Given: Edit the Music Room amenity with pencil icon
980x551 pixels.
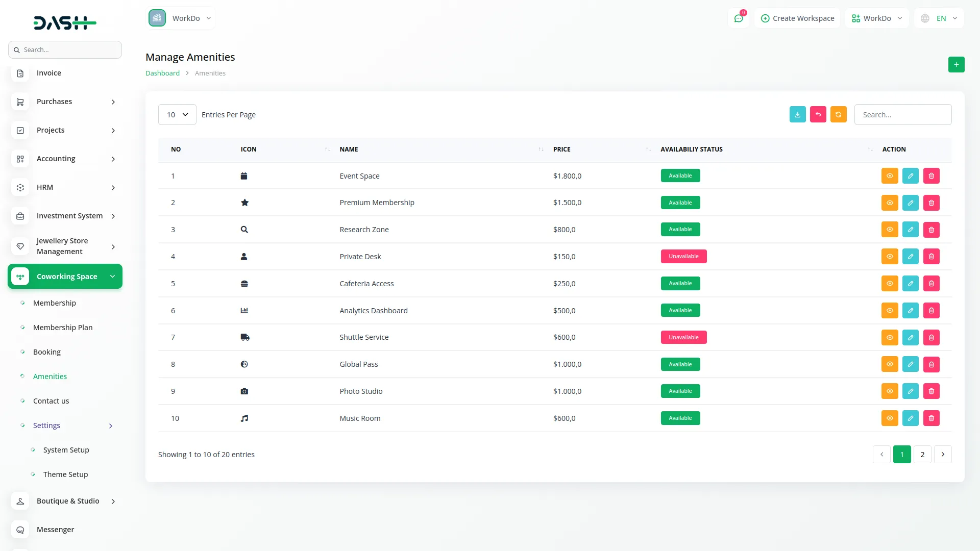Looking at the screenshot, I should [x=911, y=418].
